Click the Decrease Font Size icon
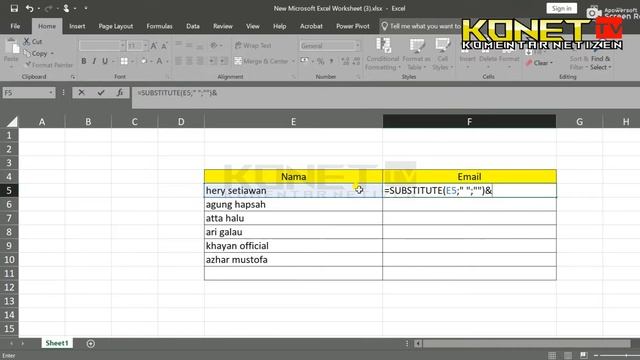640x360 pixels. tap(164, 46)
